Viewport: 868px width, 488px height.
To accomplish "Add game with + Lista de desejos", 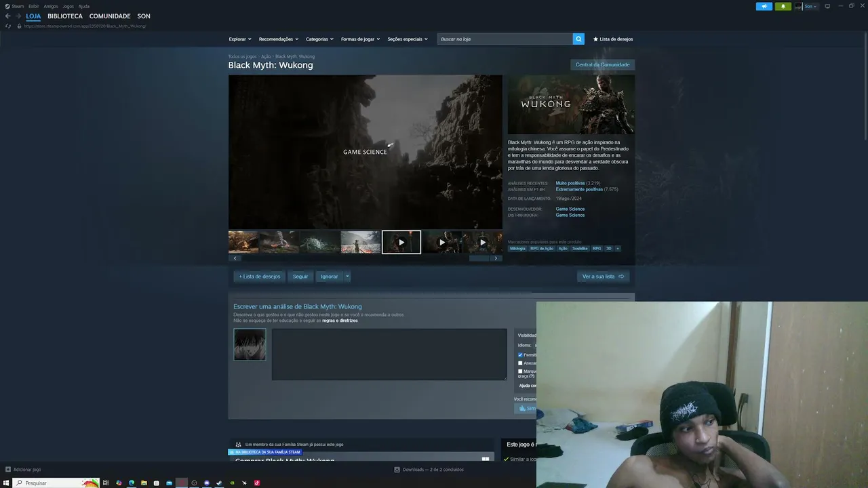I will (x=260, y=277).
